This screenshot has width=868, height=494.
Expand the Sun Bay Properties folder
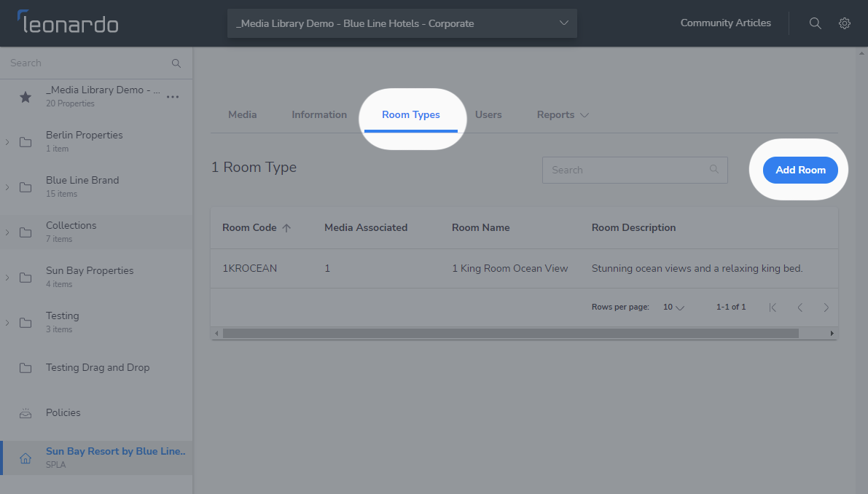point(7,278)
